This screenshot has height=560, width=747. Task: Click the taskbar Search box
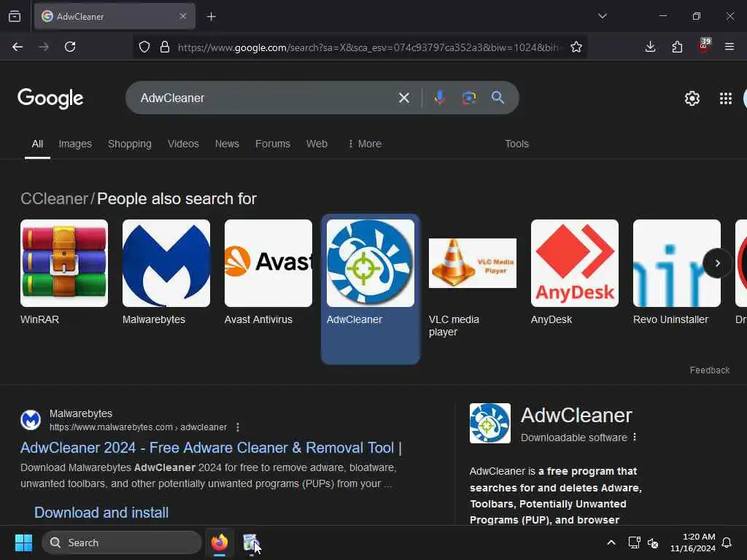122,542
